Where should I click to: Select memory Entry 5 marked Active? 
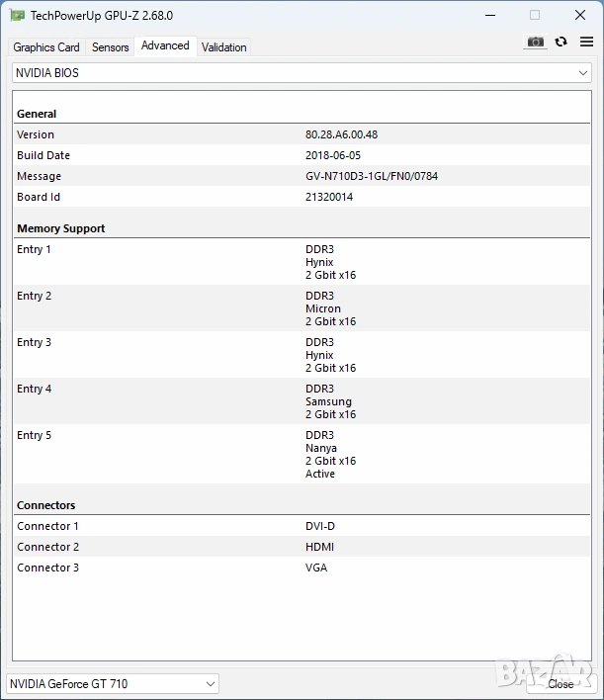(x=301, y=454)
